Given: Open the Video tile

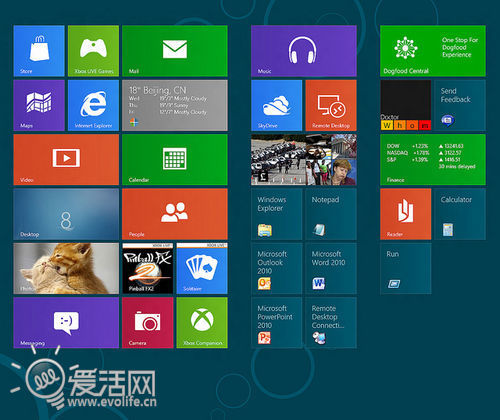Looking at the screenshot, I should click(66, 160).
